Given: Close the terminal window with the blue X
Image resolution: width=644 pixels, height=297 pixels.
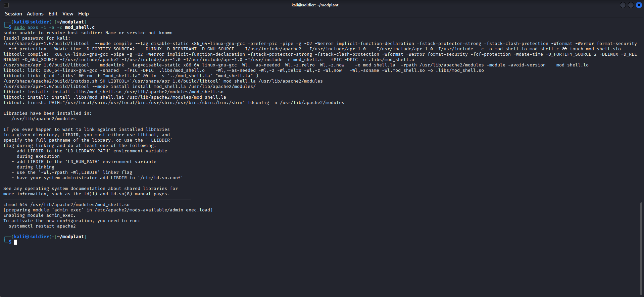Looking at the screenshot, I should pyautogui.click(x=639, y=5).
